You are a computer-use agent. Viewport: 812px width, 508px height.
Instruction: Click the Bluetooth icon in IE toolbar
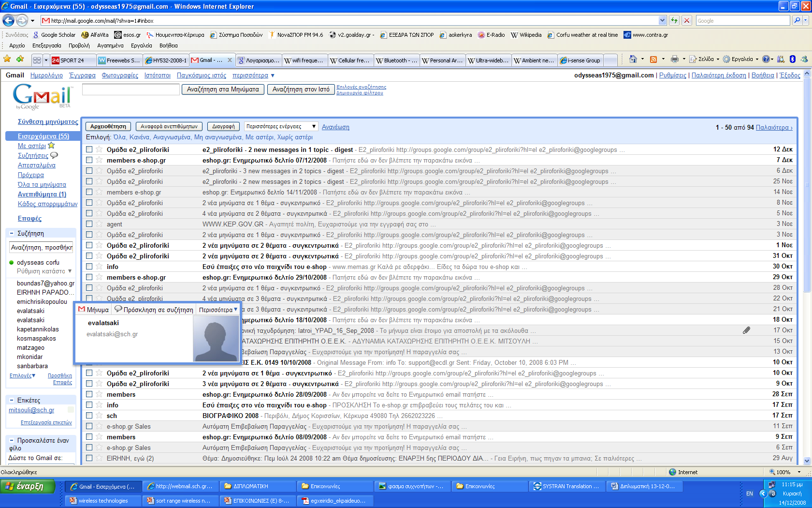(x=792, y=59)
